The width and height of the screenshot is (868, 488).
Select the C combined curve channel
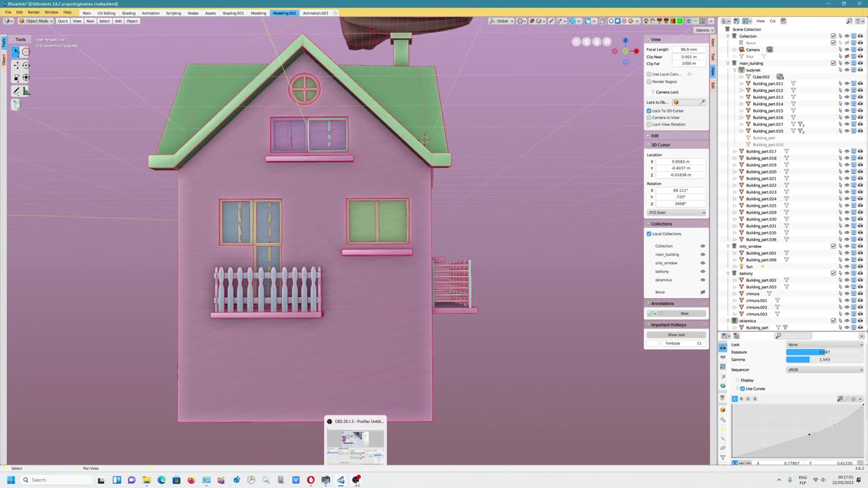pyautogui.click(x=734, y=399)
